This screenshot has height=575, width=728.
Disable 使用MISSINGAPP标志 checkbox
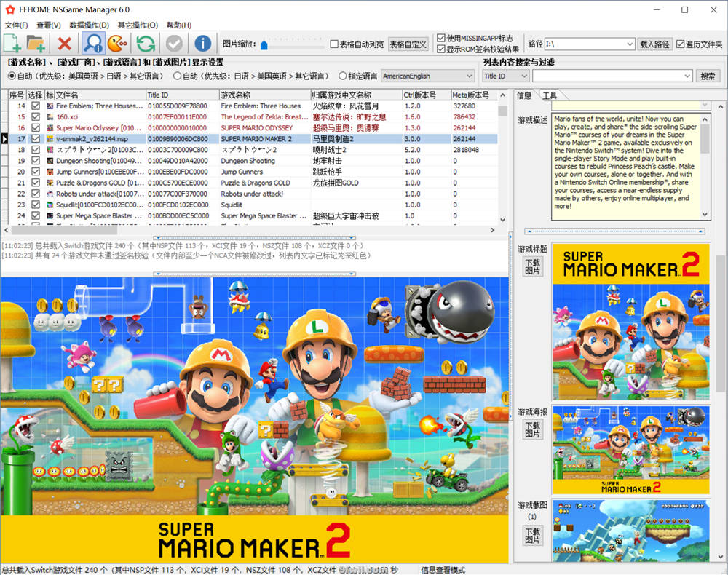pyautogui.click(x=441, y=38)
